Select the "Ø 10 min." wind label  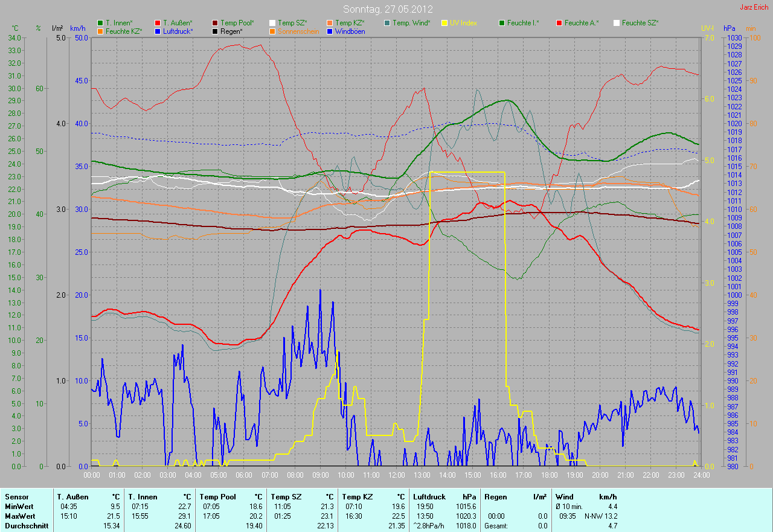pyautogui.click(x=569, y=507)
